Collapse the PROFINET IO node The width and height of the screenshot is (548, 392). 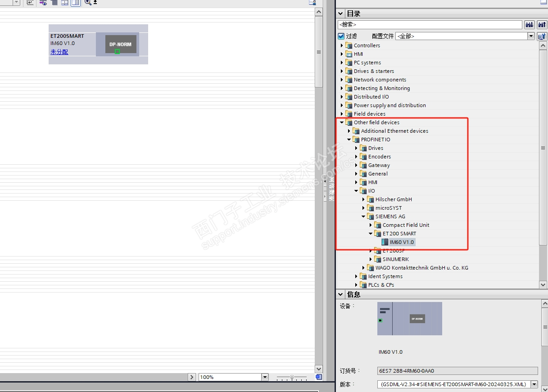(x=349, y=140)
